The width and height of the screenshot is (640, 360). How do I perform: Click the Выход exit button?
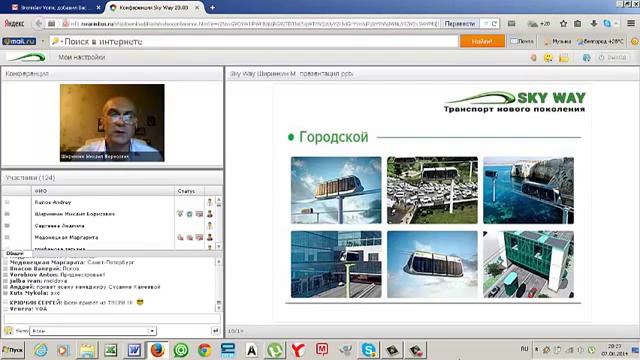612,58
